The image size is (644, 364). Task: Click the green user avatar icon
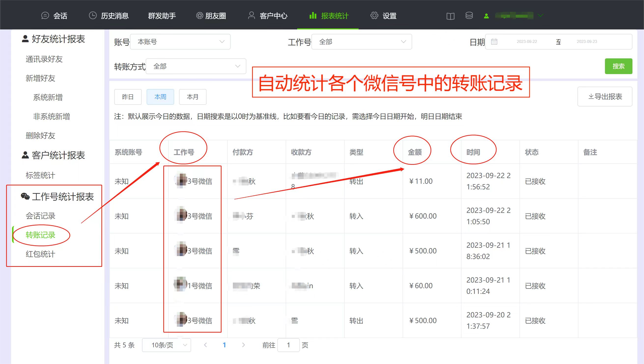[486, 16]
